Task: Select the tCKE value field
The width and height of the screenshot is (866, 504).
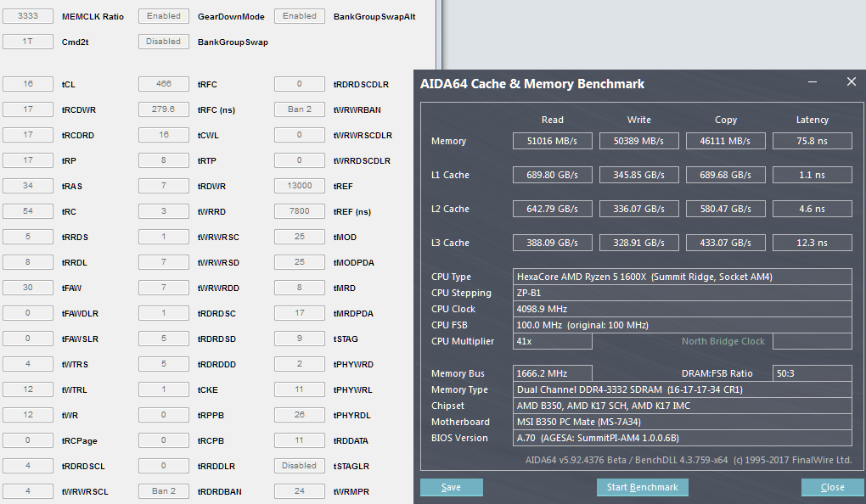Action: pos(164,389)
